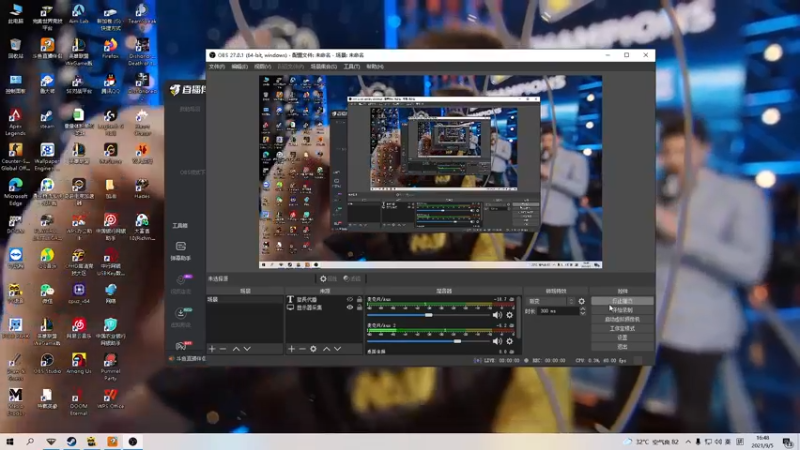Open Aim Lab desktop shortcut

(x=79, y=14)
